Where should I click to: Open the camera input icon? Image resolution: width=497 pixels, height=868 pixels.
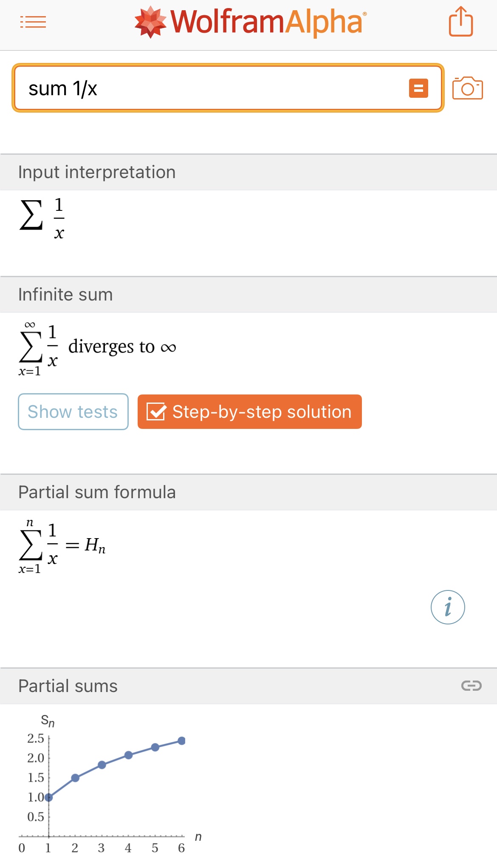[467, 88]
